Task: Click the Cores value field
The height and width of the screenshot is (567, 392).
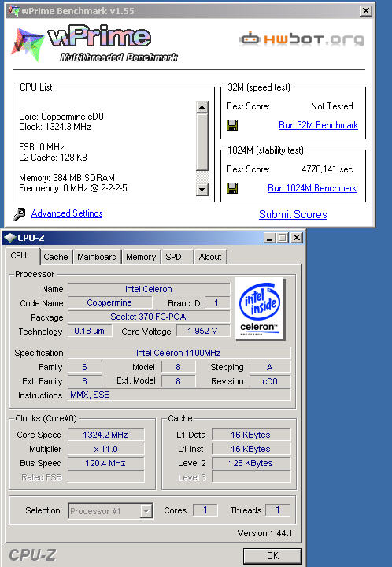Action: click(205, 510)
